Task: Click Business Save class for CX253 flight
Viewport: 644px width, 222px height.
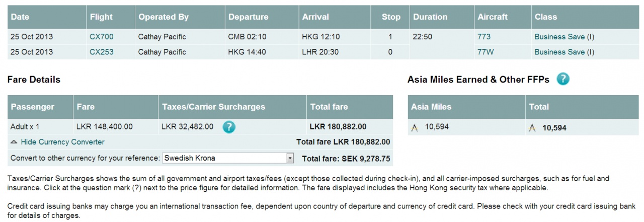Action: tap(564, 52)
